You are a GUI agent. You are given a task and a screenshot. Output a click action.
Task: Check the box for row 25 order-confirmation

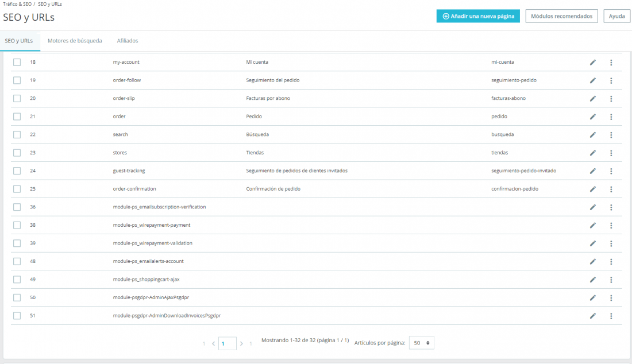tap(17, 189)
